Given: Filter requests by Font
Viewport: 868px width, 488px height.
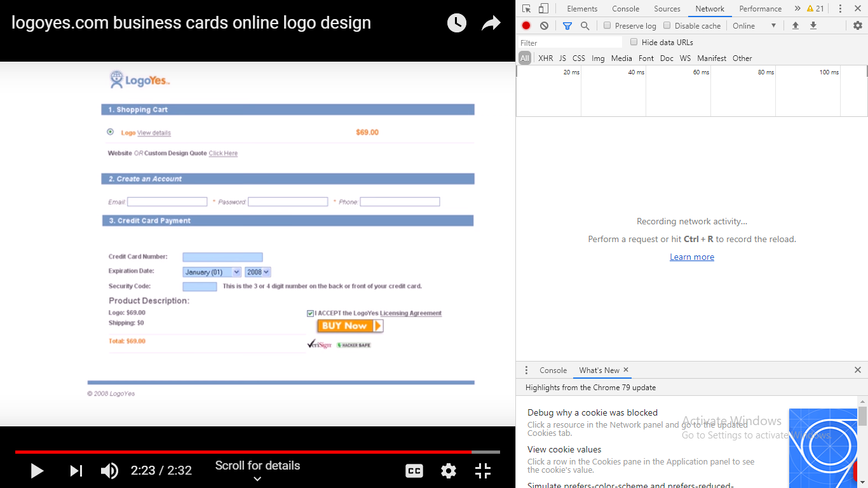Looking at the screenshot, I should [x=646, y=58].
